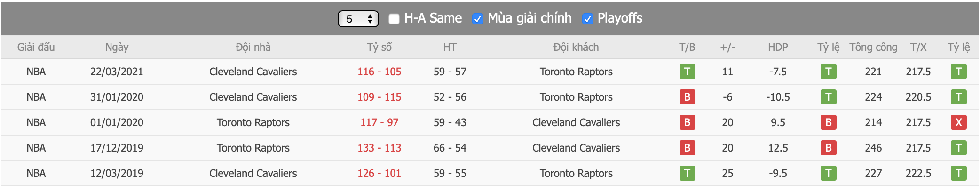This screenshot has width=980, height=192.
Task: Click the Tổng cộng column header
Action: [x=873, y=47]
